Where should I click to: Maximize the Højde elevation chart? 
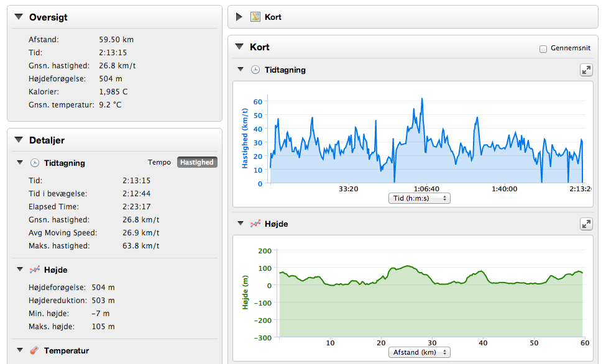tap(586, 224)
